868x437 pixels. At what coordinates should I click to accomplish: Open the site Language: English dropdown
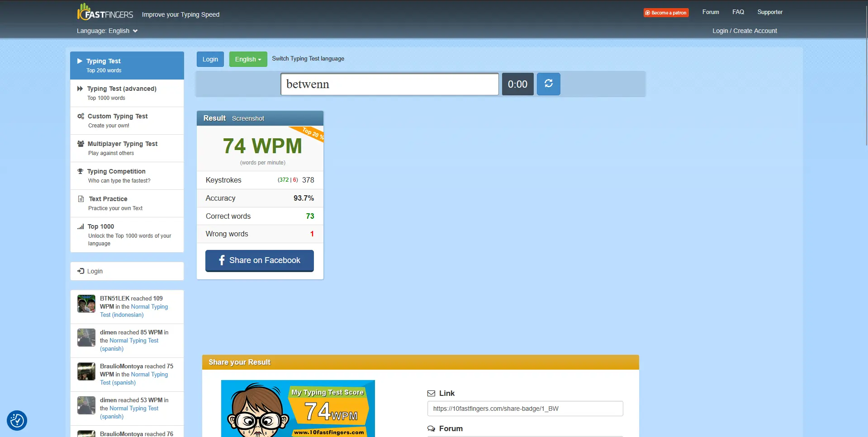tap(107, 31)
